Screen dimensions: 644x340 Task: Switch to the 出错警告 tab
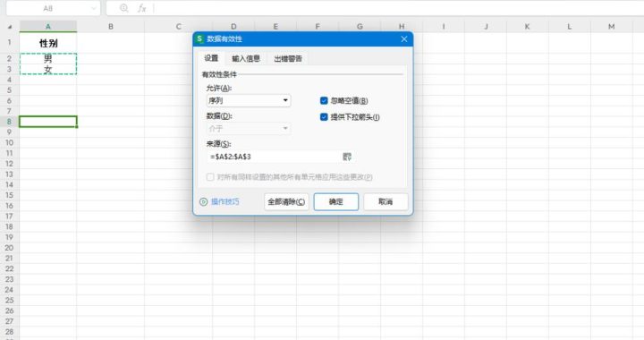coord(288,59)
